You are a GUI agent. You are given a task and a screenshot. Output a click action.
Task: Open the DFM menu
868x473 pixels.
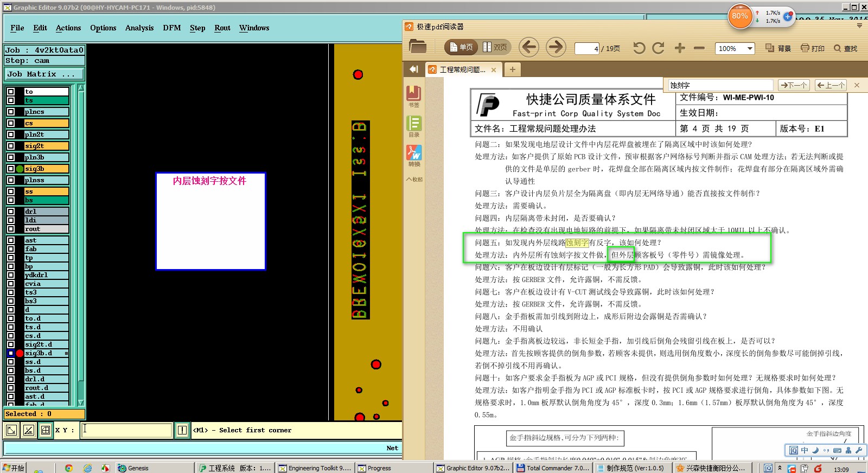tap(172, 28)
